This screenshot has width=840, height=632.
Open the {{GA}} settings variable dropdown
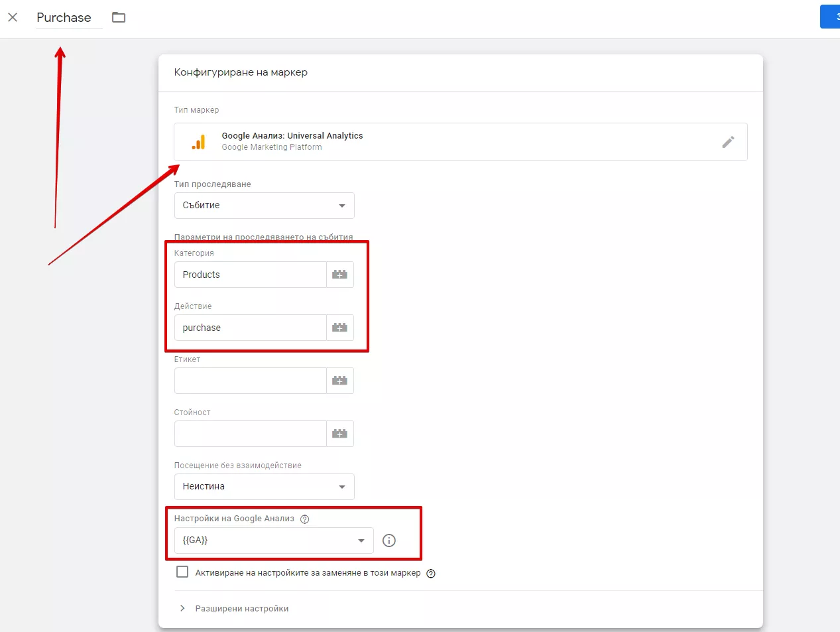click(274, 540)
